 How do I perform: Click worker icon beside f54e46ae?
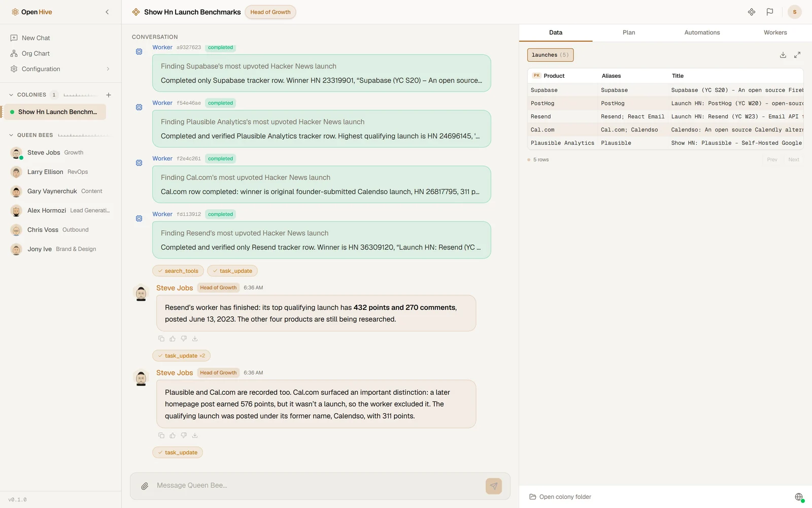(139, 107)
